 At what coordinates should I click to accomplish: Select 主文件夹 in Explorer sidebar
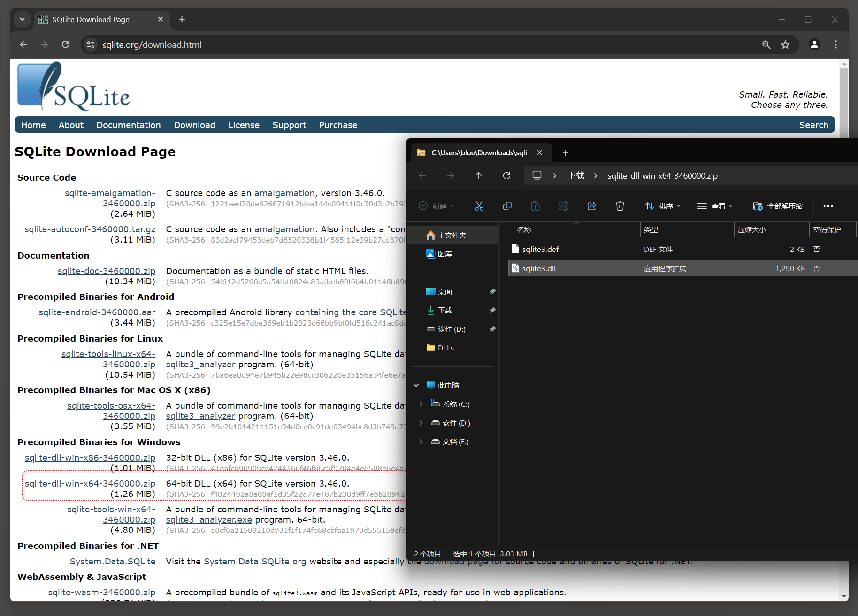click(452, 235)
